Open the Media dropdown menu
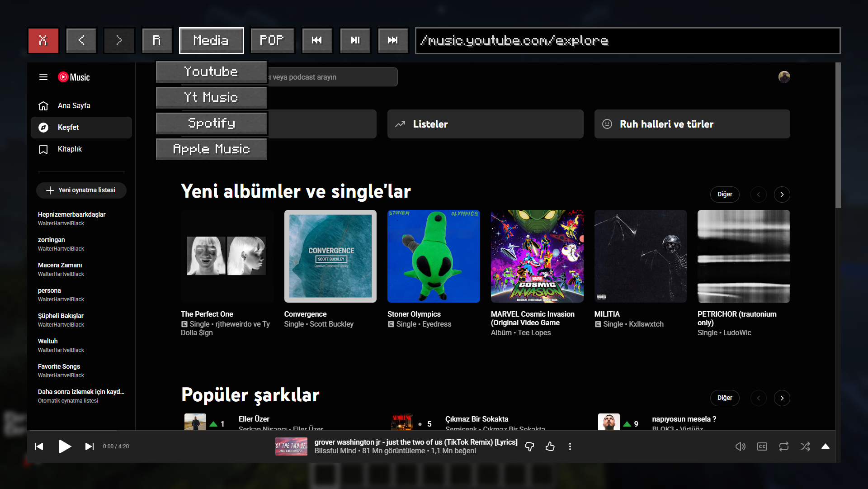 211,41
